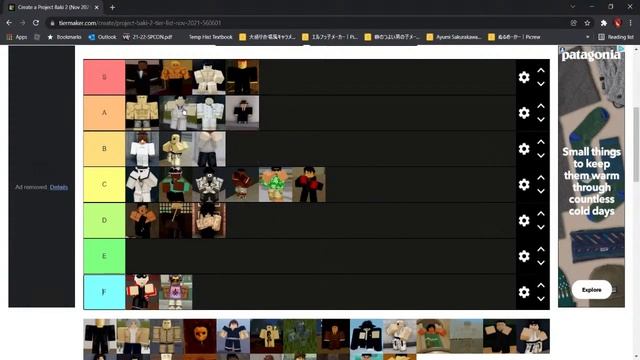Expand hidden bookmarks overflow arrow
The width and height of the screenshot is (640, 360).
click(587, 37)
